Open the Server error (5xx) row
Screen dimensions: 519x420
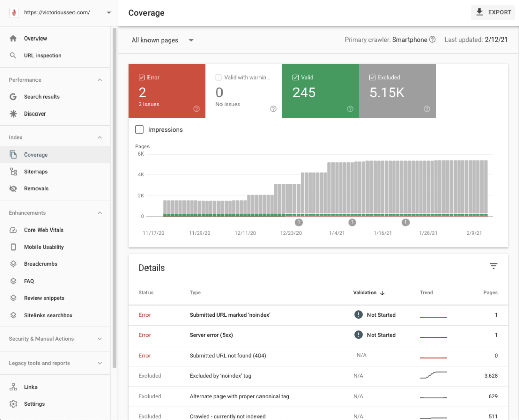click(x=211, y=335)
